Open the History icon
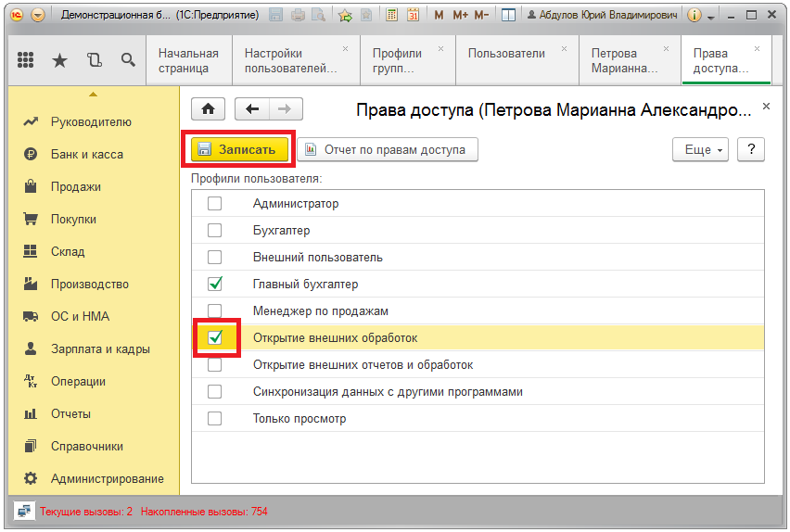Viewport: 790px width, 532px height. pyautogui.click(x=94, y=60)
